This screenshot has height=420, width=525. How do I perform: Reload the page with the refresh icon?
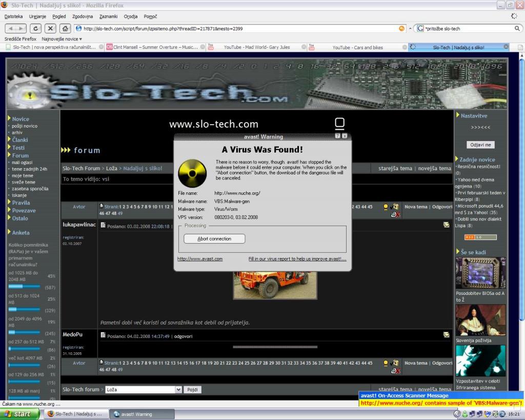(36, 29)
